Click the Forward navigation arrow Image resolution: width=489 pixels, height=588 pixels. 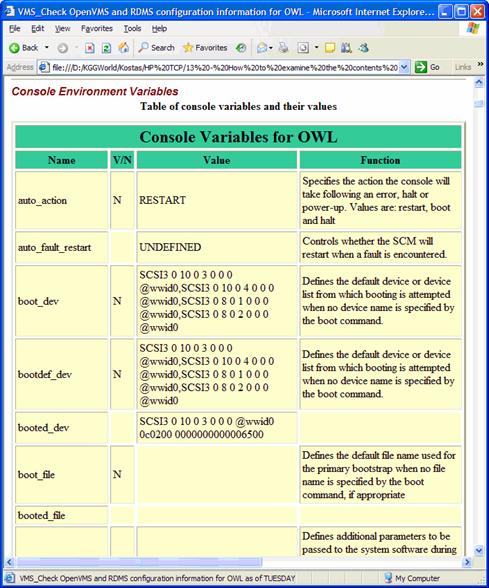(x=63, y=48)
